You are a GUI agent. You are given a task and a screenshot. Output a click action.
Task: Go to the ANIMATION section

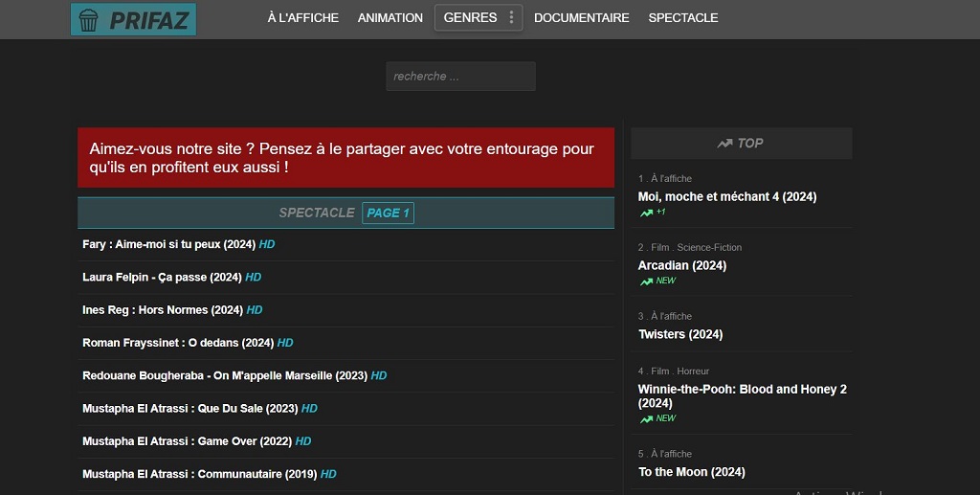[390, 17]
